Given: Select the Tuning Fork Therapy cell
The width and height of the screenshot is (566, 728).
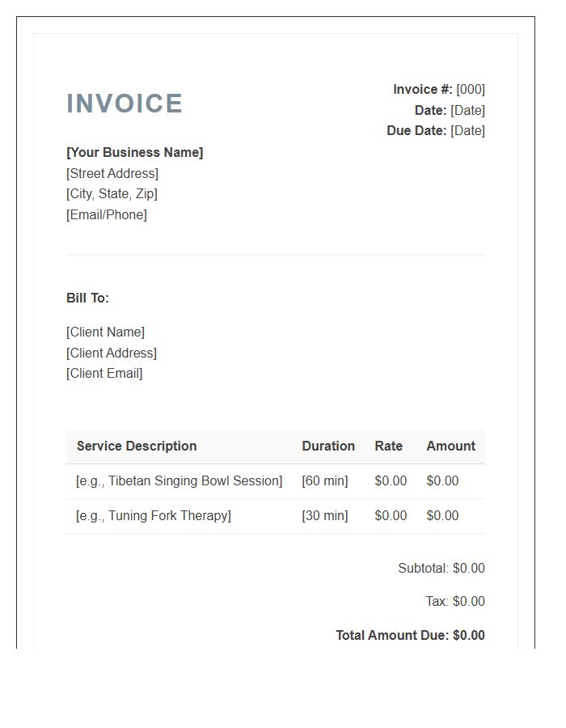Looking at the screenshot, I should tap(153, 515).
